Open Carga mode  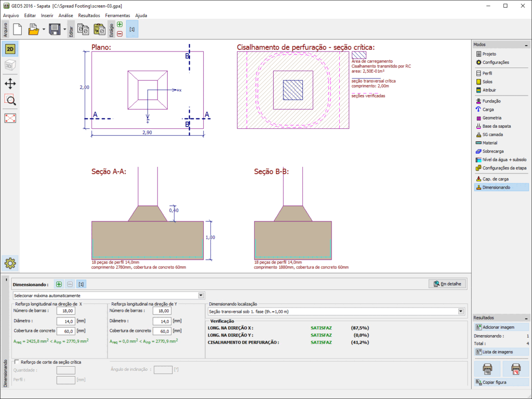click(x=501, y=110)
